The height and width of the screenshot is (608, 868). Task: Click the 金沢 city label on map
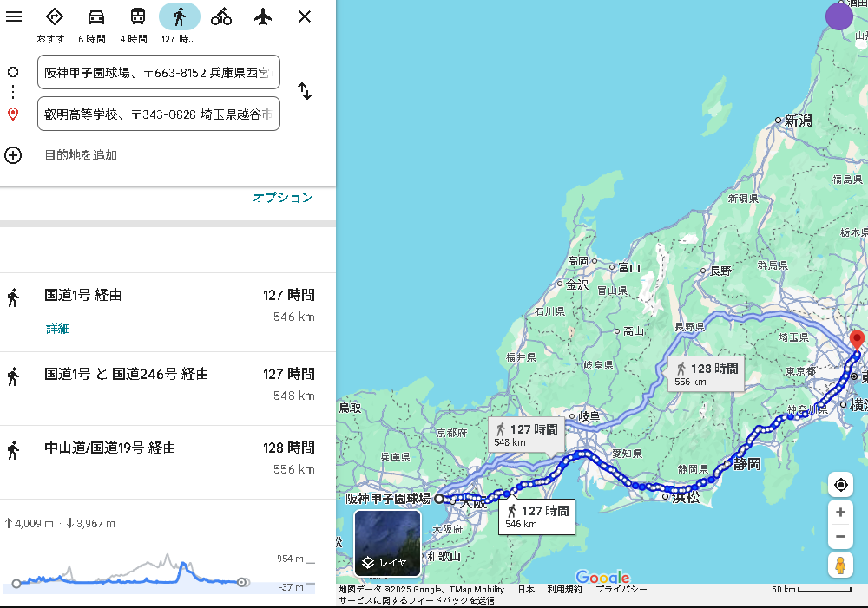[x=577, y=284]
